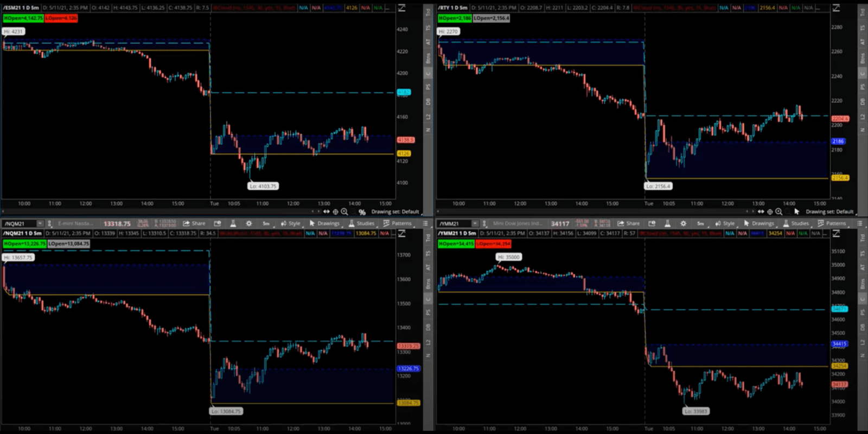The image size is (868, 434).
Task: Open Style dropdown in /YMM21 toolbar
Action: (x=725, y=224)
